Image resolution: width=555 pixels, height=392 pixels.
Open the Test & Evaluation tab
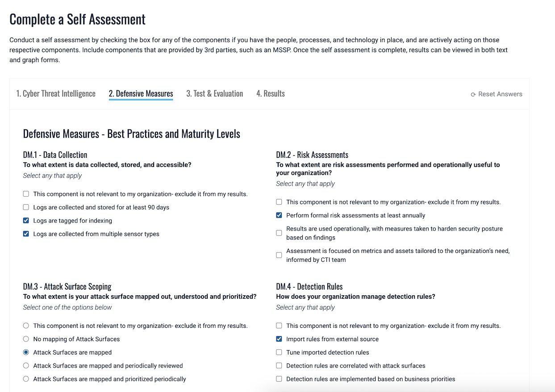(215, 94)
